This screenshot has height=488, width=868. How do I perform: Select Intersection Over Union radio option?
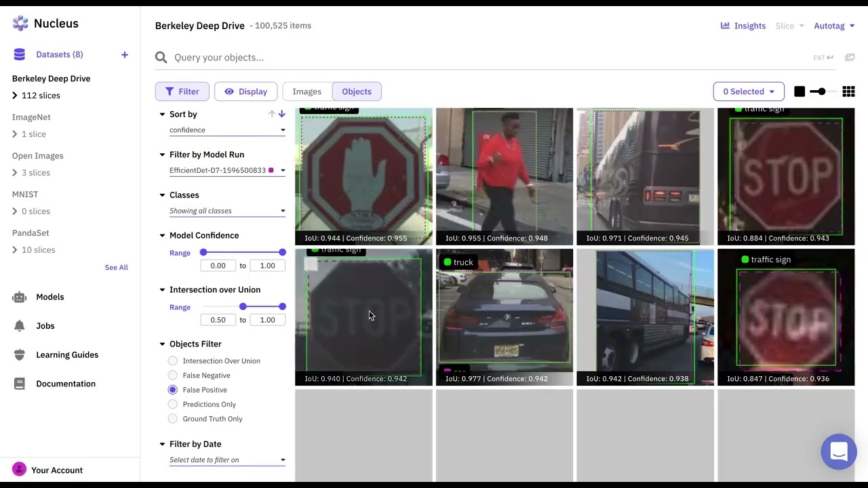tap(173, 361)
